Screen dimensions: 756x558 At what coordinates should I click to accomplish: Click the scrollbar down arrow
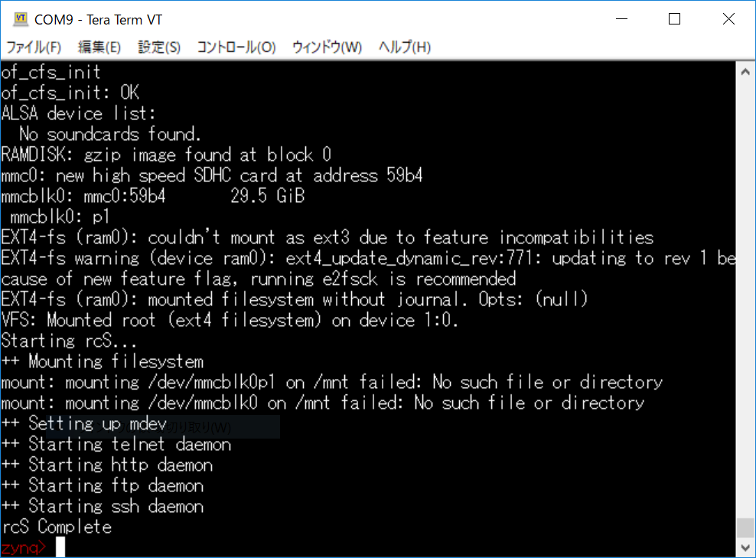point(745,547)
